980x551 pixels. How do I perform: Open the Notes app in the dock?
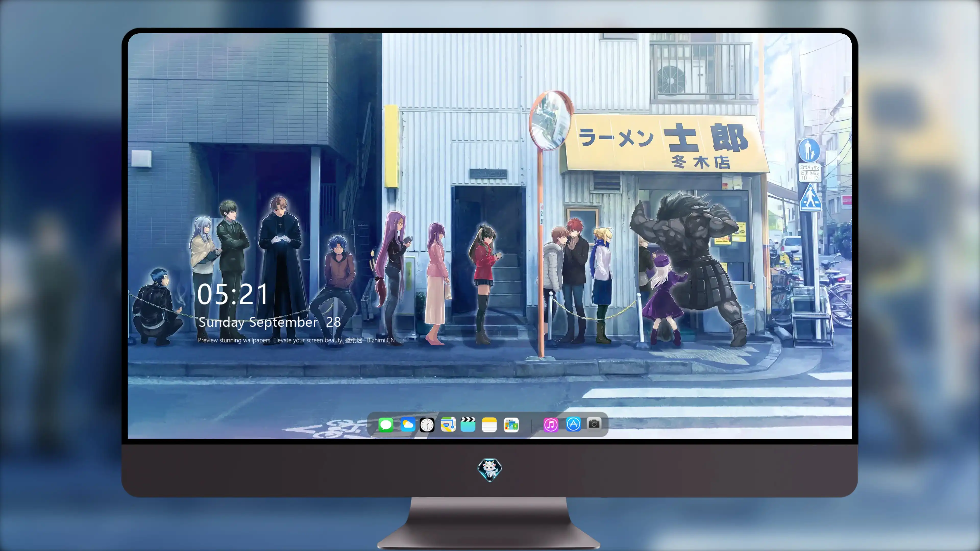(489, 425)
